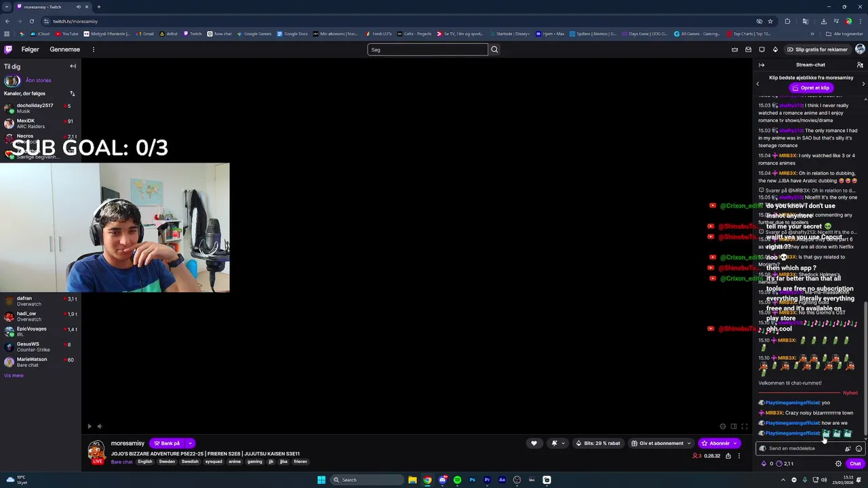
Task: Reload the page in Chrome
Action: tap(31, 21)
